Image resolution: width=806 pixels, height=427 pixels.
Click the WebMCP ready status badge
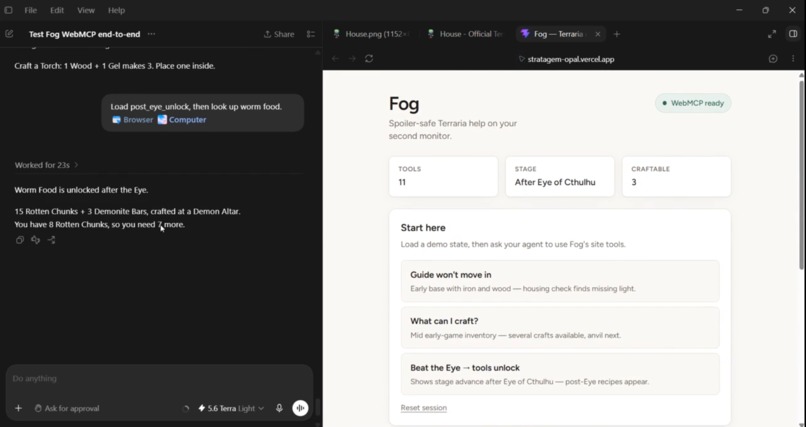coord(692,103)
